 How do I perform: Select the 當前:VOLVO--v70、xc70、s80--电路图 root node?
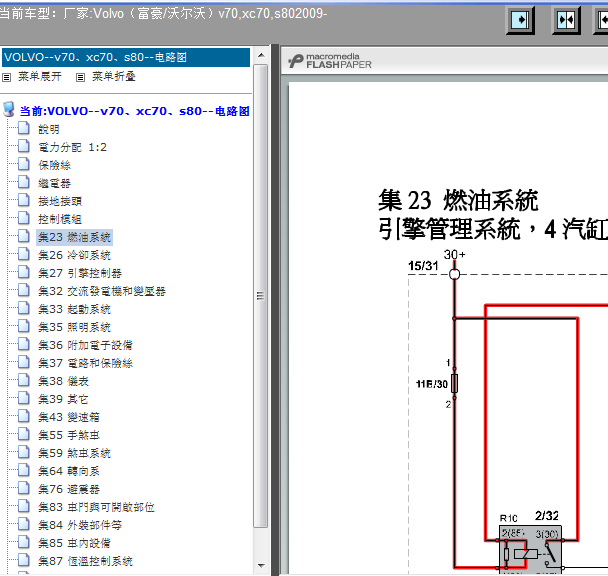pos(135,111)
